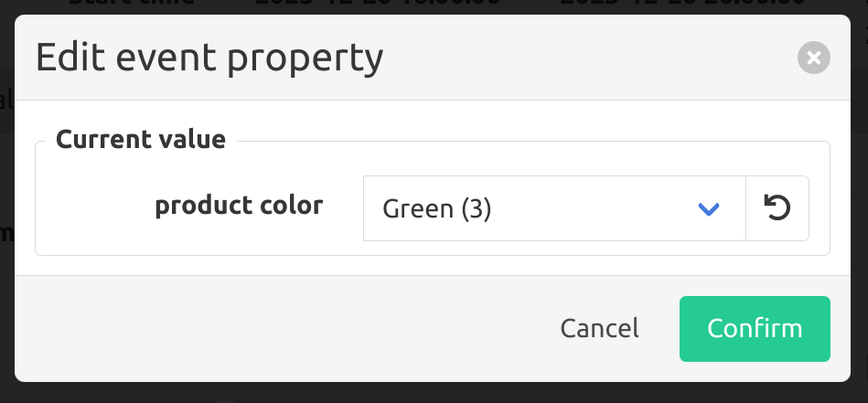Open the Green (3) select box
Image resolution: width=868 pixels, height=403 pixels.
[554, 208]
